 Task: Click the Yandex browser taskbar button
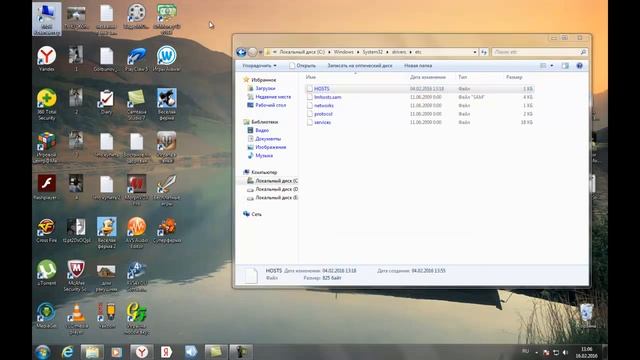tap(142, 352)
